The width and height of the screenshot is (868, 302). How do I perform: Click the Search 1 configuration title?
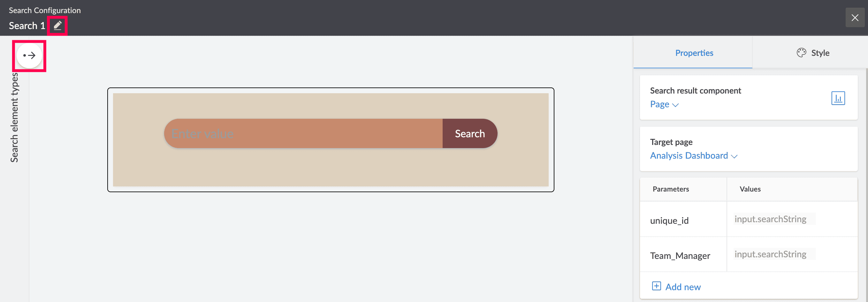(27, 26)
